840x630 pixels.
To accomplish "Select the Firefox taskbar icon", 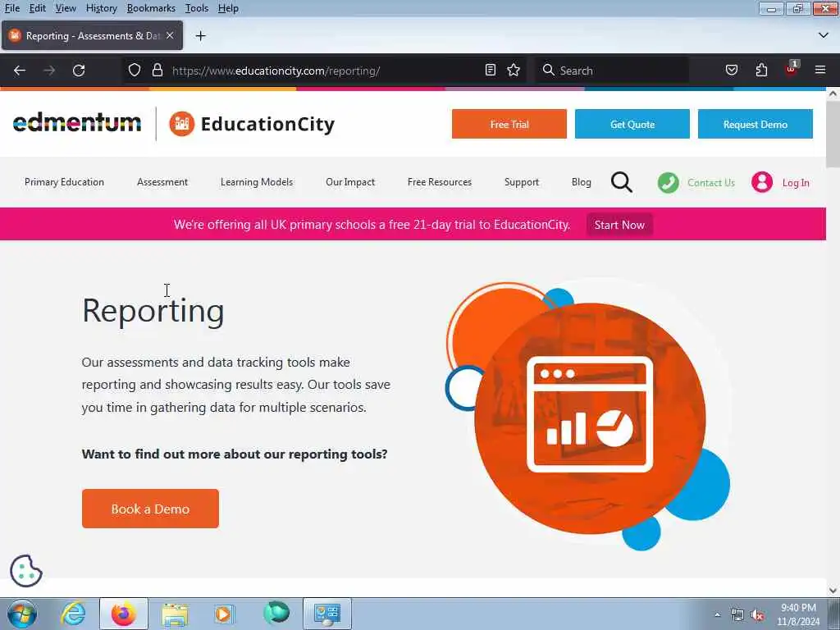I will 124,614.
